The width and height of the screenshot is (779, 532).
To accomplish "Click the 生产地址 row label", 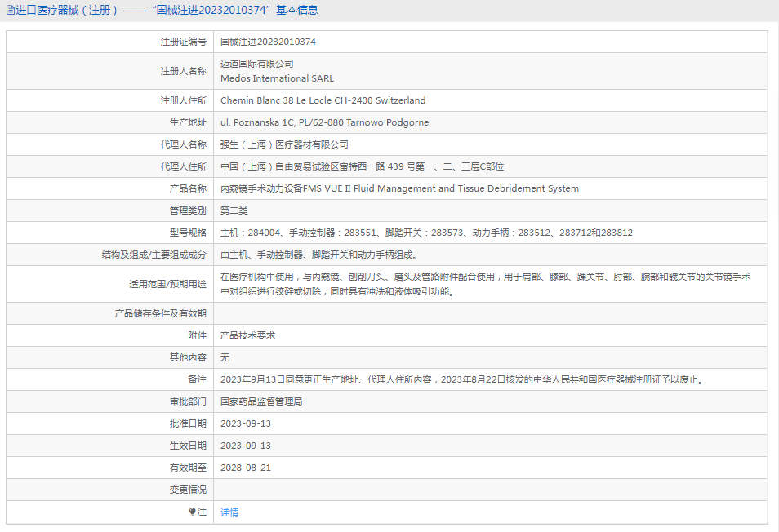I will 188,122.
